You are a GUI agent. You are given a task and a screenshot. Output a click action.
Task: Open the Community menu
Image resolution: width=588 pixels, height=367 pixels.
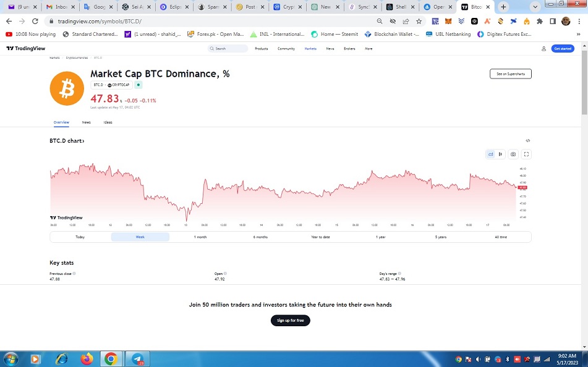pyautogui.click(x=286, y=49)
